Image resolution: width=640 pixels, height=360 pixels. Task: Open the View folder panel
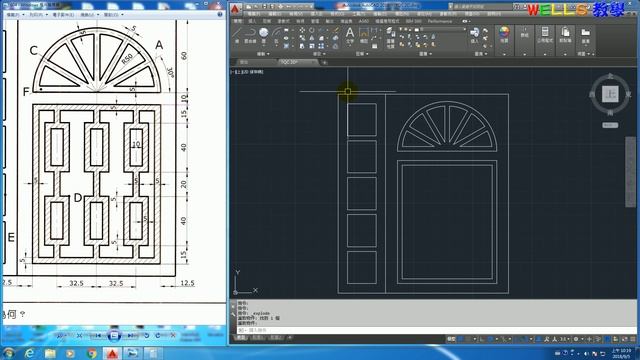(586, 36)
